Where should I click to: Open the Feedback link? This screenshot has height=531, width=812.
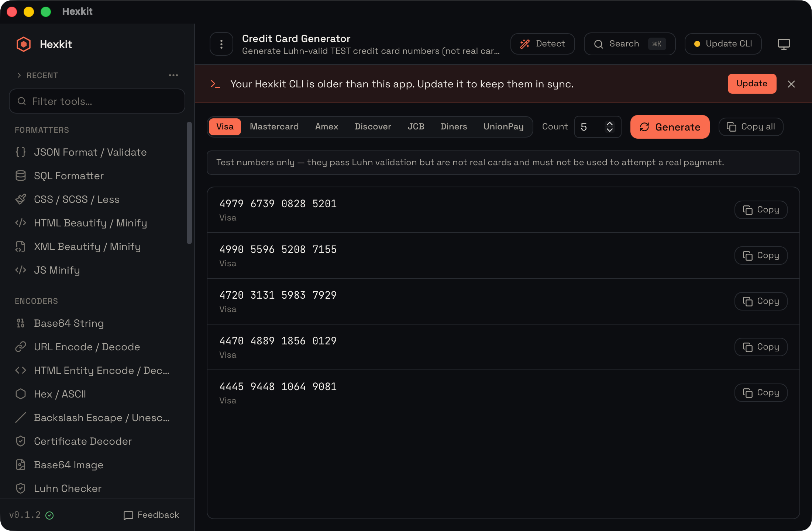pos(151,515)
